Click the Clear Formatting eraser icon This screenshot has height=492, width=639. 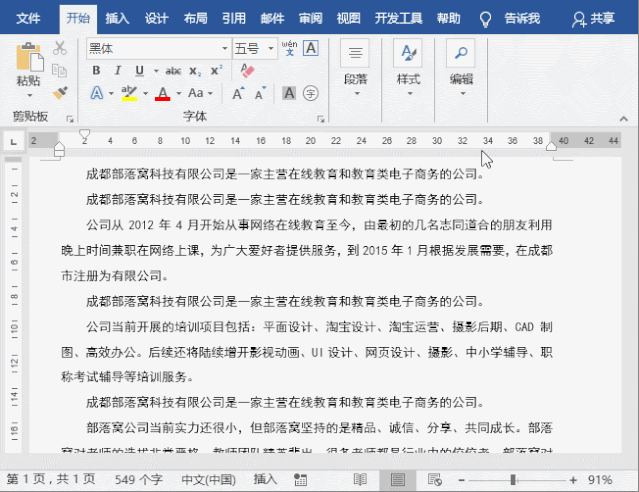tap(249, 71)
